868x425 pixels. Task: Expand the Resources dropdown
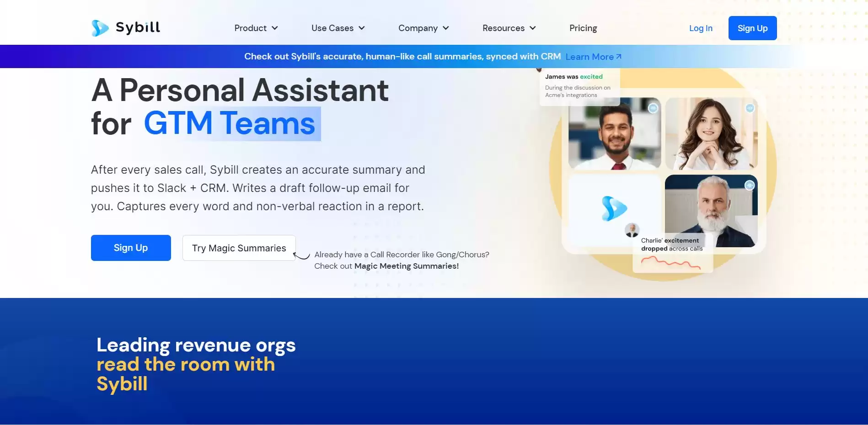coord(509,28)
